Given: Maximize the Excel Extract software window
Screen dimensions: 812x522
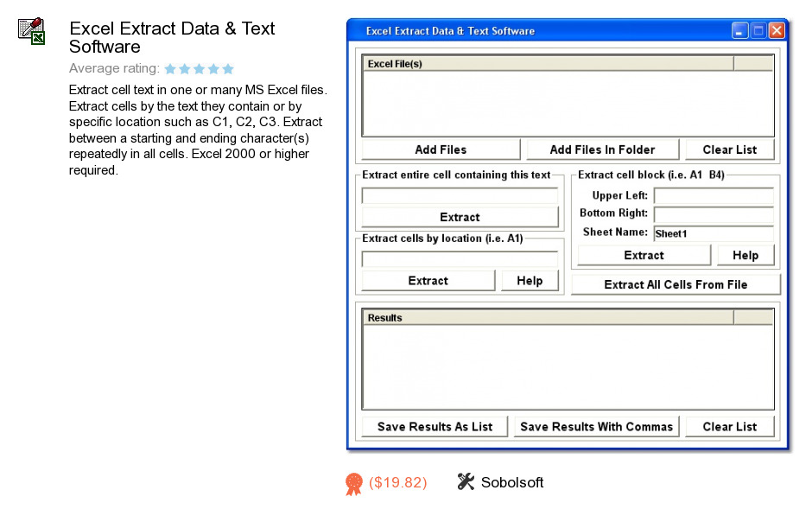Looking at the screenshot, I should [758, 31].
